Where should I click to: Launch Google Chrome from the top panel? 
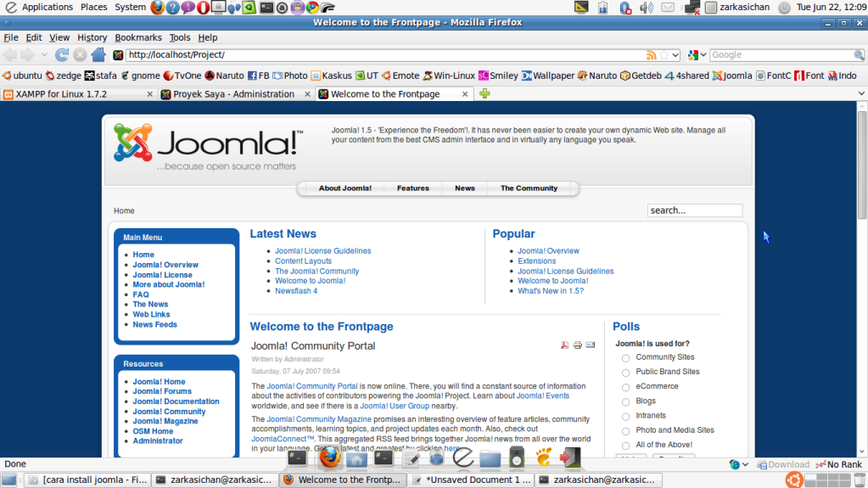coord(312,7)
